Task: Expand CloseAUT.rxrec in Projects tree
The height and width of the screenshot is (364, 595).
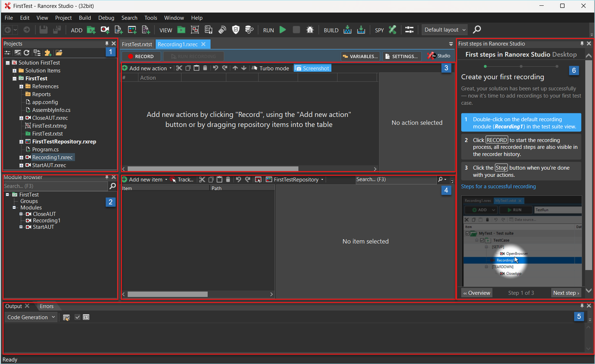Action: pos(21,118)
